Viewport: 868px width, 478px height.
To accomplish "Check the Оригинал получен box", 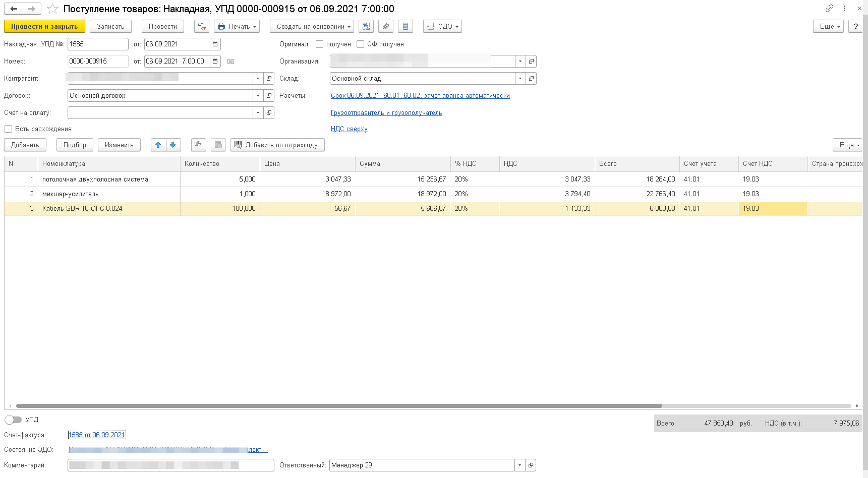I will pyautogui.click(x=319, y=44).
